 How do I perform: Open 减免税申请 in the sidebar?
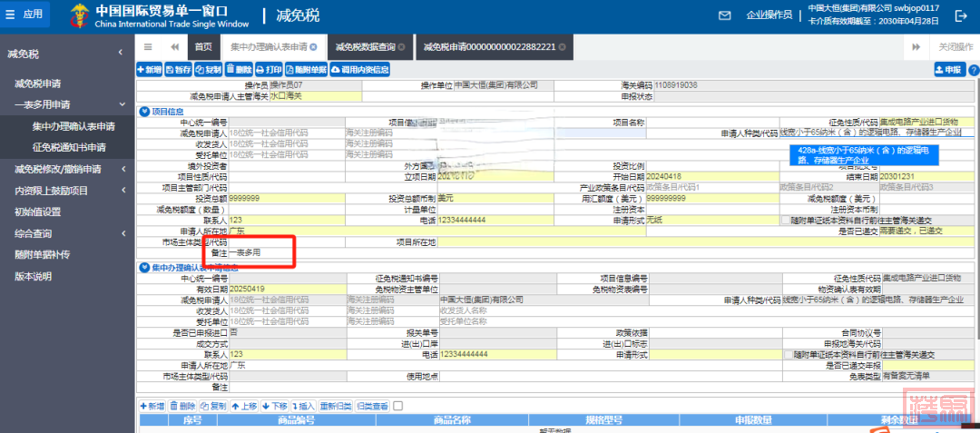point(37,84)
